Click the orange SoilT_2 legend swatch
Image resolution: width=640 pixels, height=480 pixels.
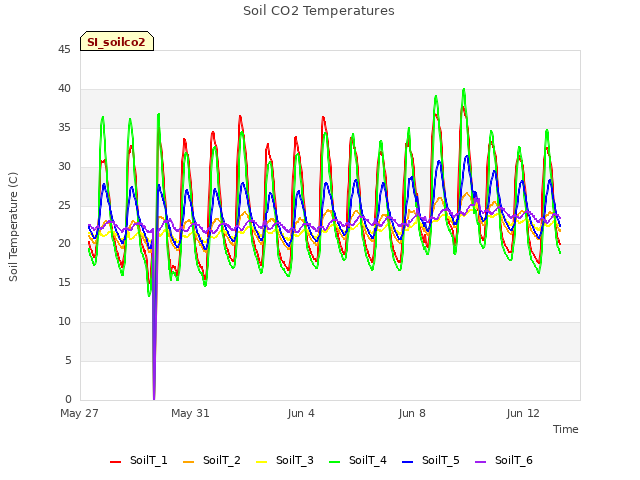(x=189, y=462)
